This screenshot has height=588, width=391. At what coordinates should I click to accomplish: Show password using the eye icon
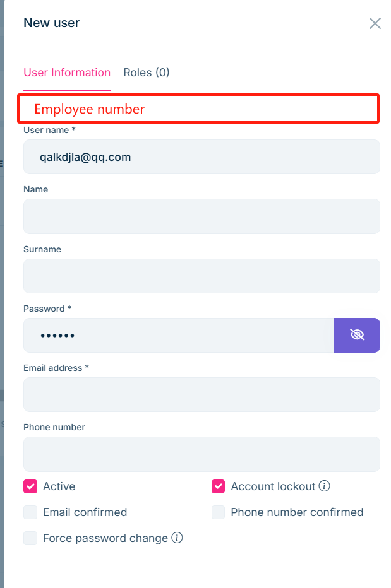point(357,335)
